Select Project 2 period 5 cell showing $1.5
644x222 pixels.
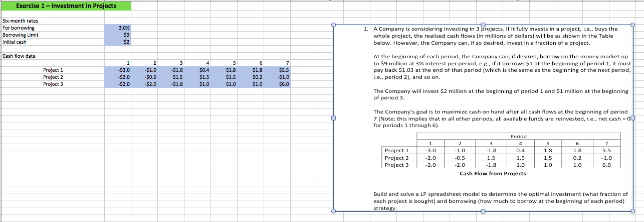(x=224, y=77)
